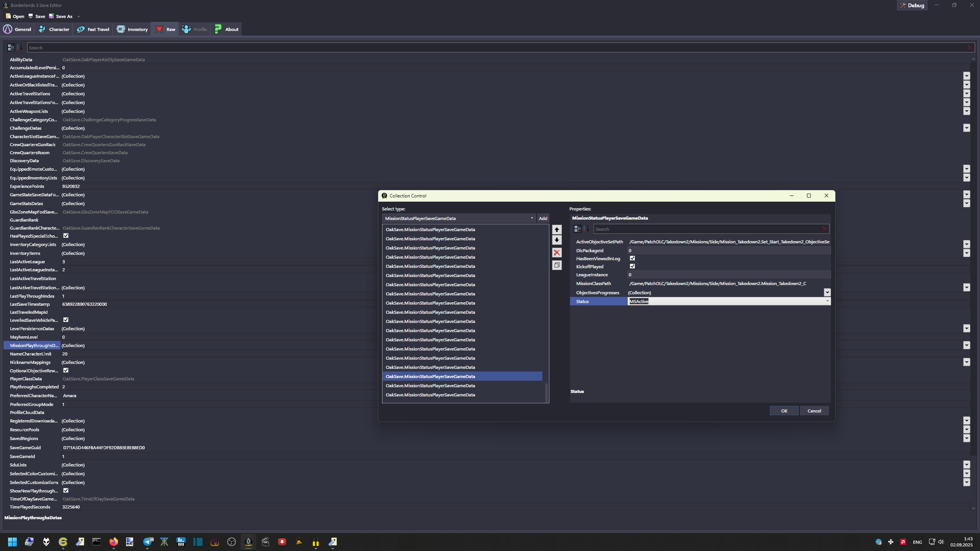Open the Status value dropdown
This screenshot has width=980, height=551.
[x=827, y=301]
